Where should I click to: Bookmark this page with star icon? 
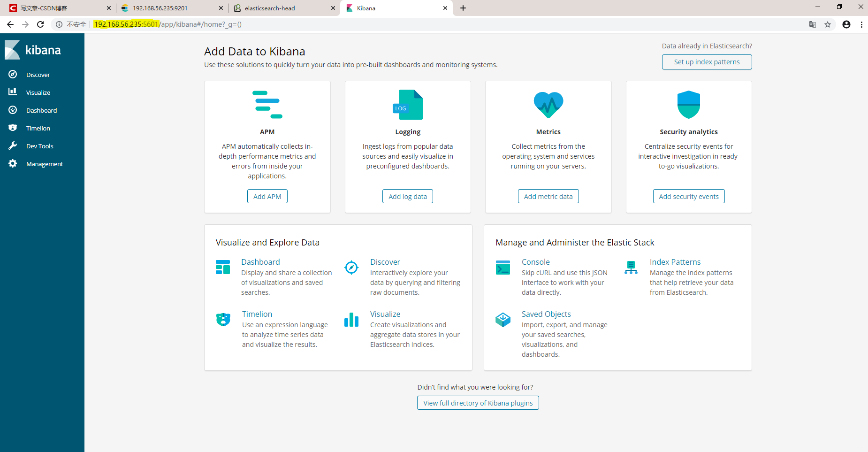click(828, 24)
